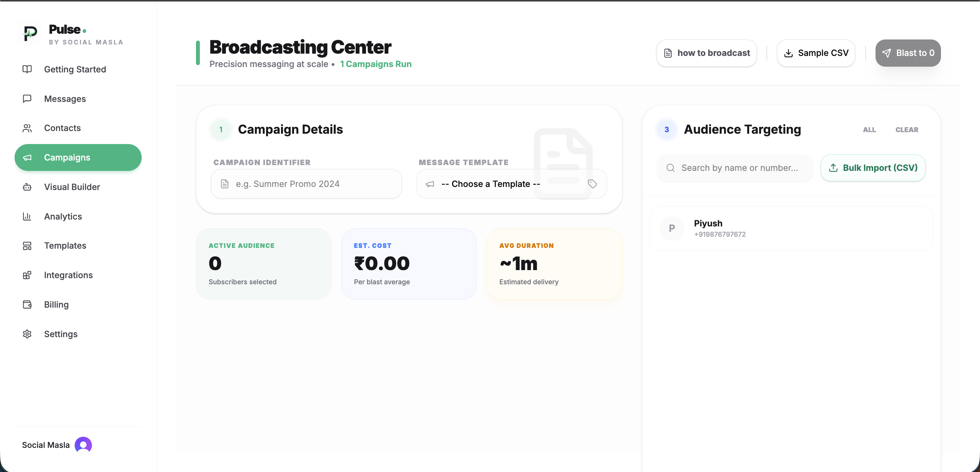
Task: Click the Billing wallet icon
Action: (x=27, y=305)
